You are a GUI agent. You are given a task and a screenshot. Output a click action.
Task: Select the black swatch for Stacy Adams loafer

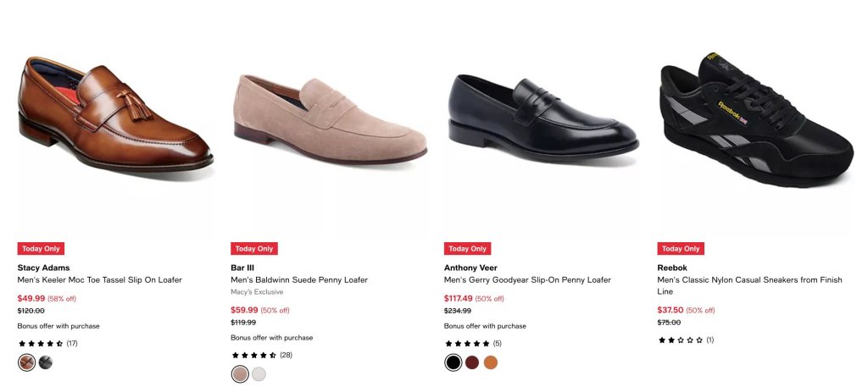pyautogui.click(x=46, y=362)
